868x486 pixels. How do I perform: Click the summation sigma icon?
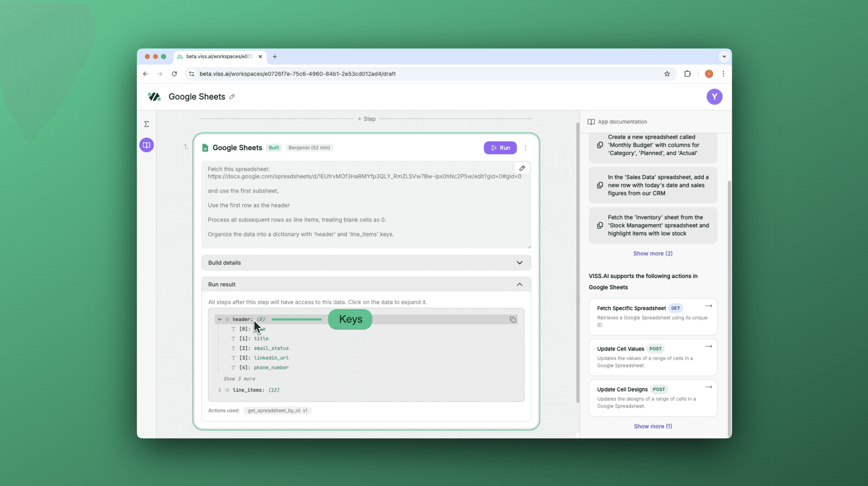click(x=147, y=123)
